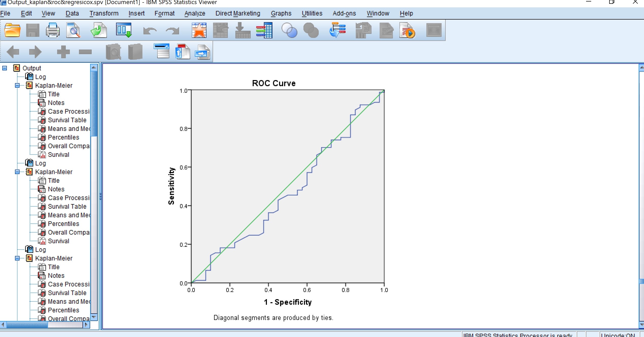Click the Export output icon
Image resolution: width=644 pixels, height=337 pixels.
[x=99, y=30]
